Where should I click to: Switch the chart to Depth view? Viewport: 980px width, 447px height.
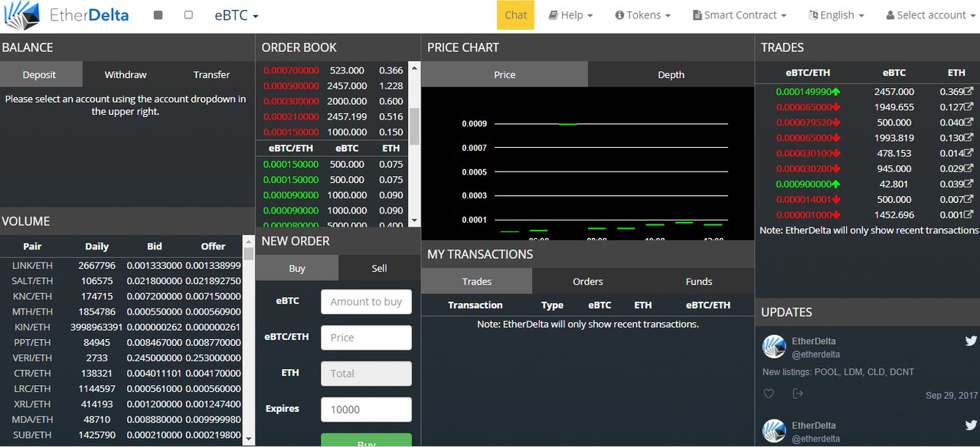pos(671,74)
